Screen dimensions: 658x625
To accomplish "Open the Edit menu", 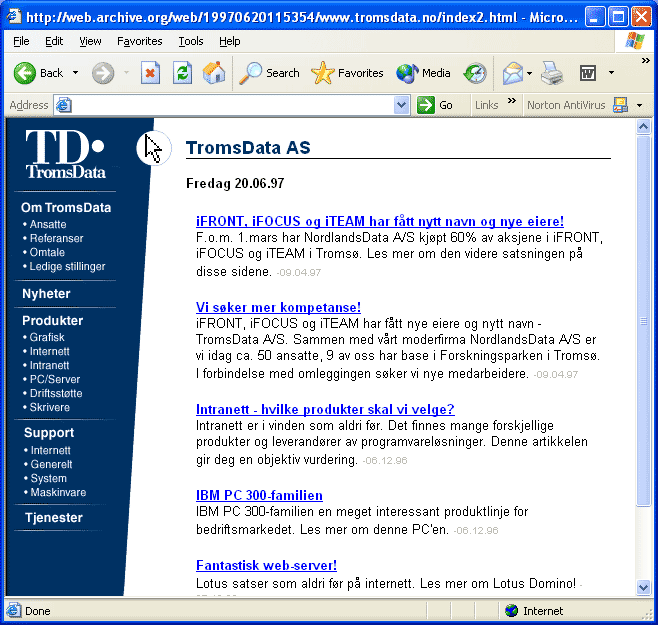I will point(54,41).
